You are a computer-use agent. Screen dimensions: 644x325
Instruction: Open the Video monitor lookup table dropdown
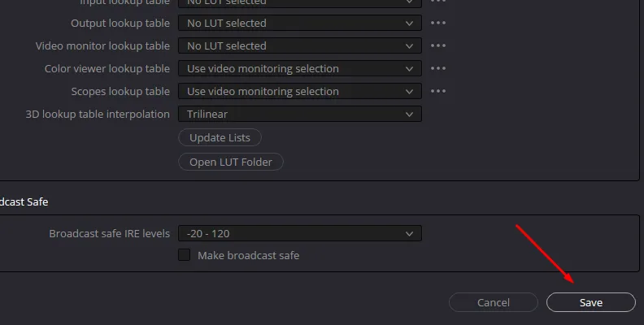299,45
